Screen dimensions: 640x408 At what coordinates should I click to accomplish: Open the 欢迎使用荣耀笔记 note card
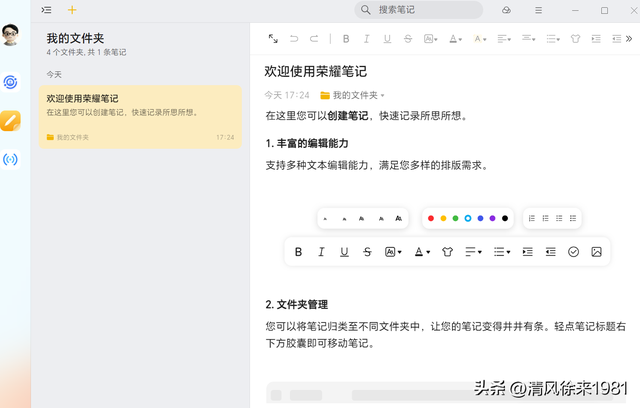(x=140, y=115)
